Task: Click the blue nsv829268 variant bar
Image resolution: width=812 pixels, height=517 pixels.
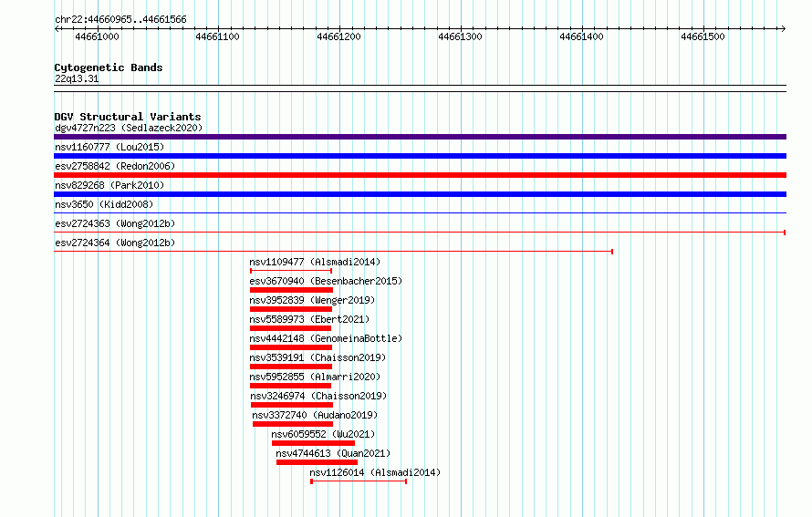Action: [420, 194]
